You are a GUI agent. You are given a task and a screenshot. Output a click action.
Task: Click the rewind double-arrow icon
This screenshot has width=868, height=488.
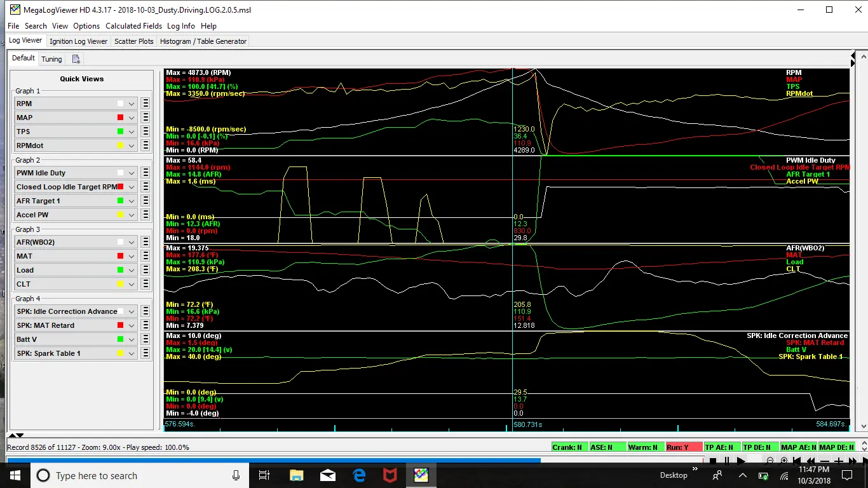pyautogui.click(x=811, y=461)
